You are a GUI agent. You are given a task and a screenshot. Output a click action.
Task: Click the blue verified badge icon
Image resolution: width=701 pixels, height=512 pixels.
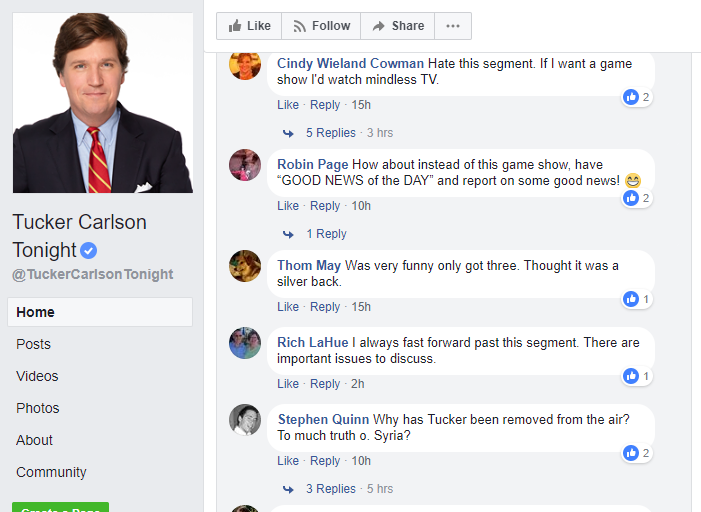tap(89, 250)
